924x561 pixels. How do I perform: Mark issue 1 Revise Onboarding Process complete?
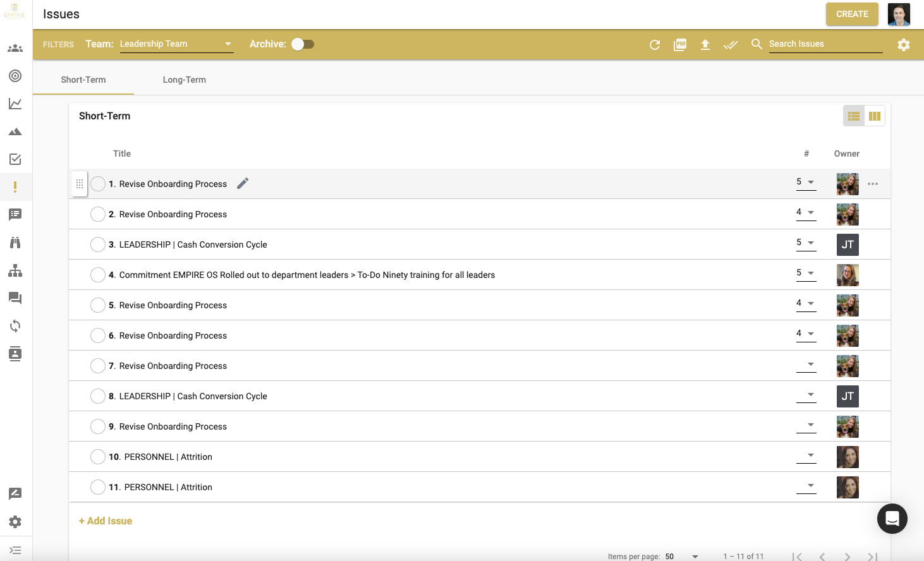98,184
